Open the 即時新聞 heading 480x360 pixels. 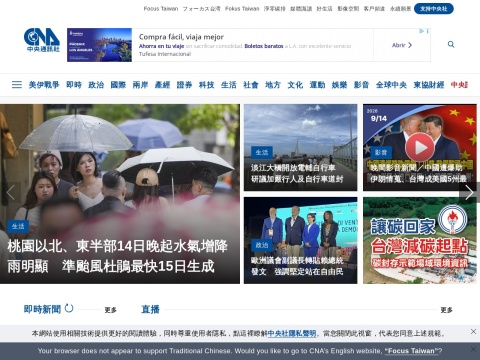(x=42, y=309)
